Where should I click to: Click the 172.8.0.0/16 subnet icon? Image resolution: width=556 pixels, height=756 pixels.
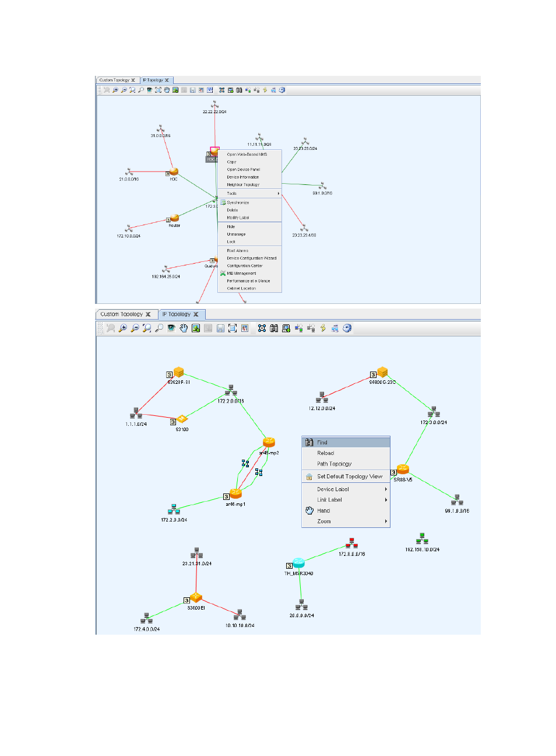coord(351,544)
